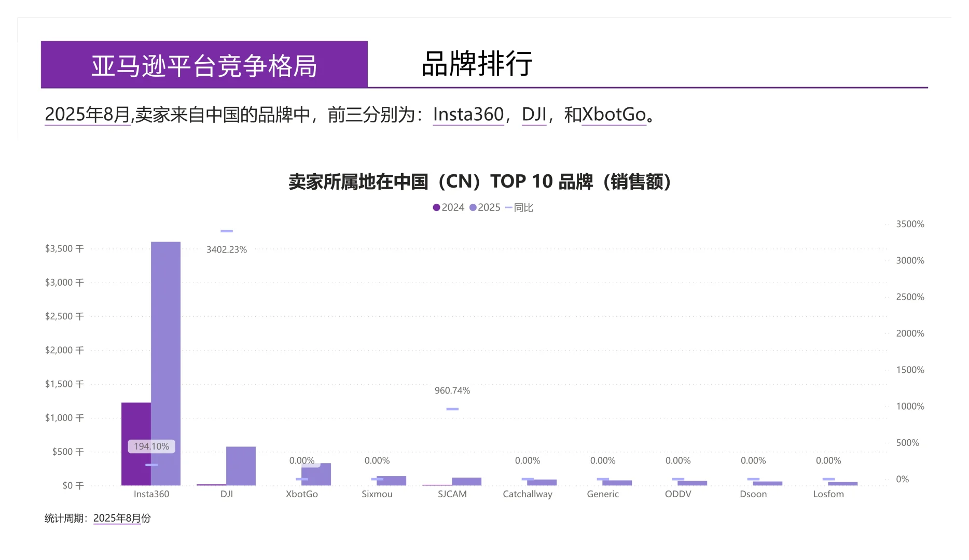Select the 194.10% data label on Insta360
This screenshot has width=969, height=560.
click(151, 446)
